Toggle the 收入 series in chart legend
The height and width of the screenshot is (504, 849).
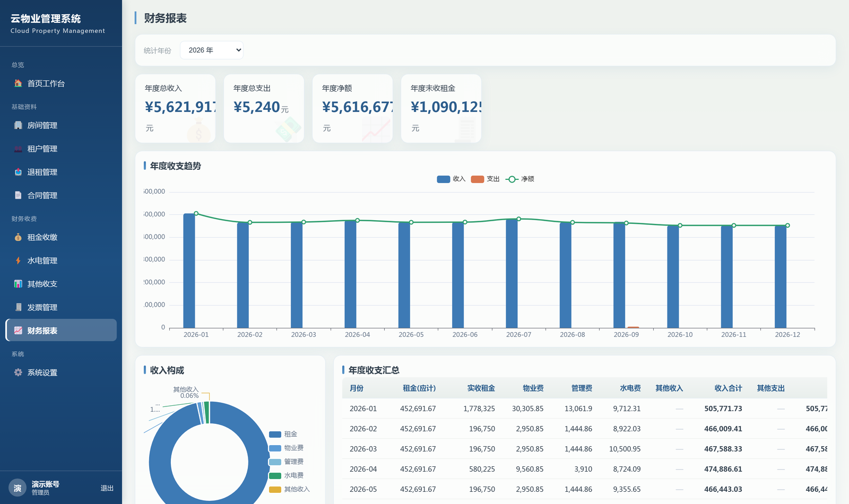point(451,179)
